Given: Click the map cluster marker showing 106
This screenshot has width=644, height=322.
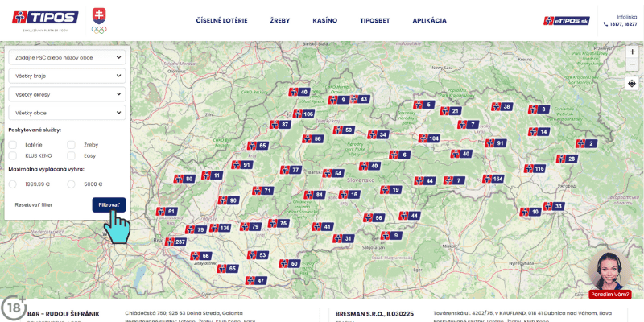Looking at the screenshot, I should pos(303,114).
